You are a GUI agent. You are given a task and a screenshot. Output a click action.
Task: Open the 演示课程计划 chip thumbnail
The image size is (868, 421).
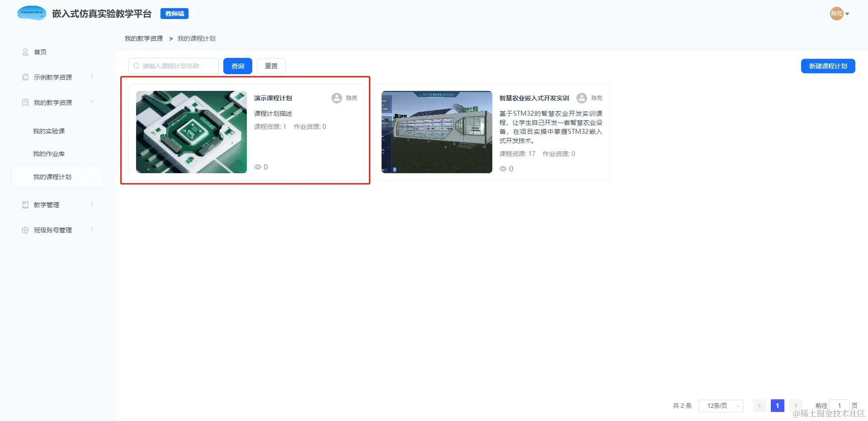(191, 132)
